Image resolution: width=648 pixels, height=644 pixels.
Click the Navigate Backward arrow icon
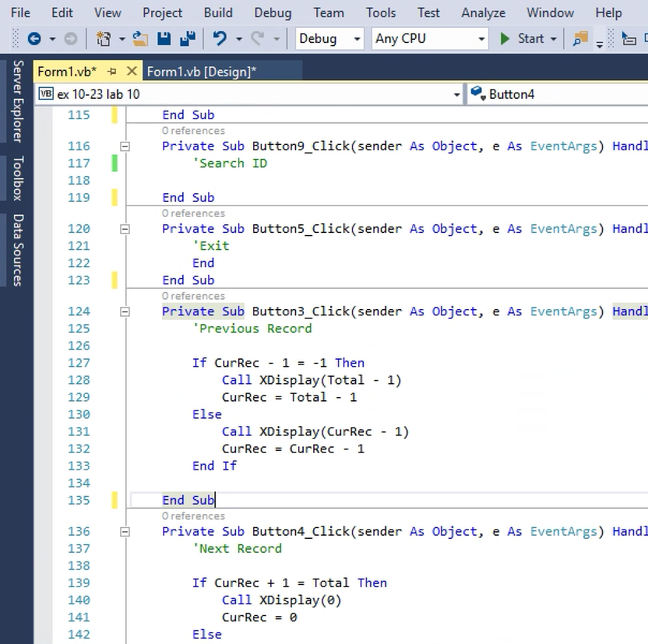34,39
